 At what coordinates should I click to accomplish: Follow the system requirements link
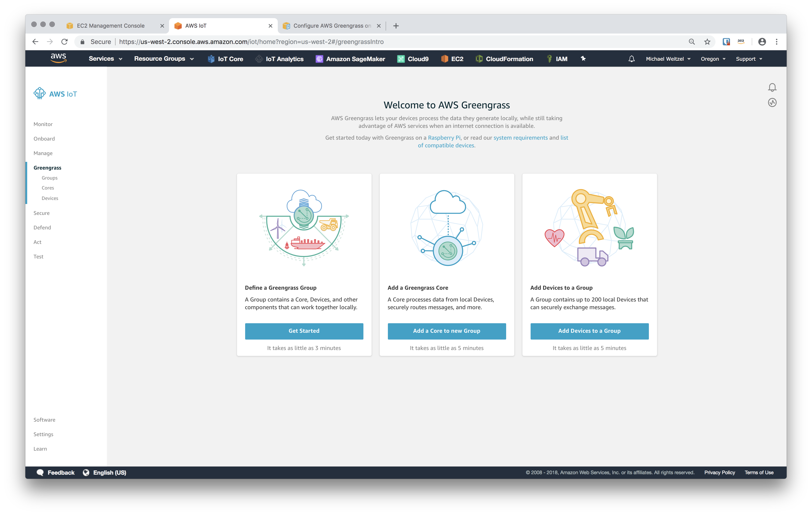[520, 138]
